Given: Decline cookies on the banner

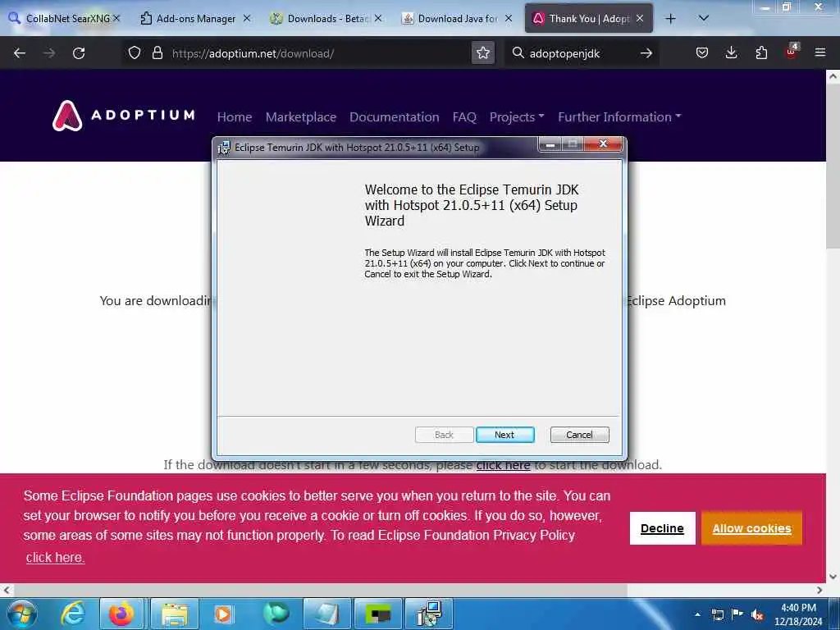Looking at the screenshot, I should pyautogui.click(x=662, y=528).
